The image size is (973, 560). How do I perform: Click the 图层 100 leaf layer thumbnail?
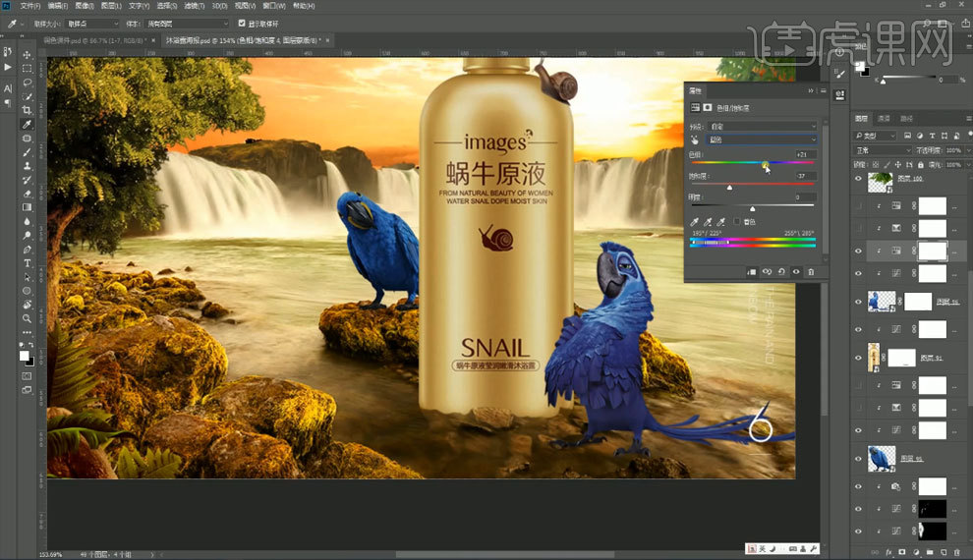(881, 182)
